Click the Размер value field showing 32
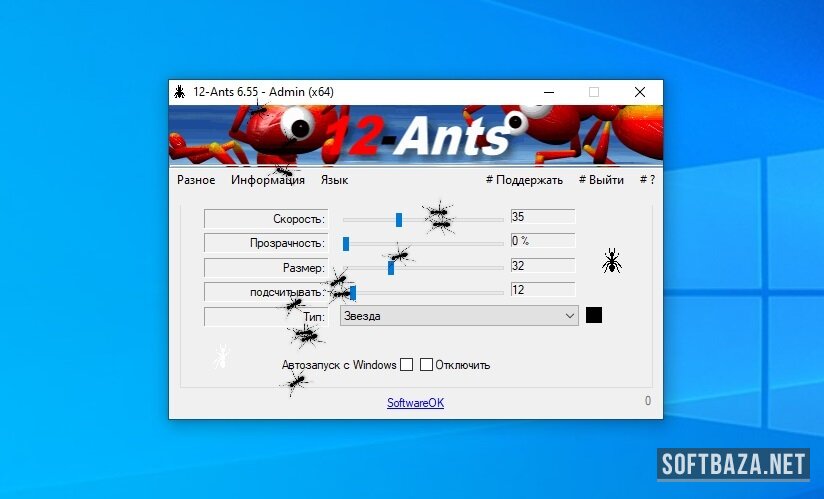 click(x=542, y=266)
